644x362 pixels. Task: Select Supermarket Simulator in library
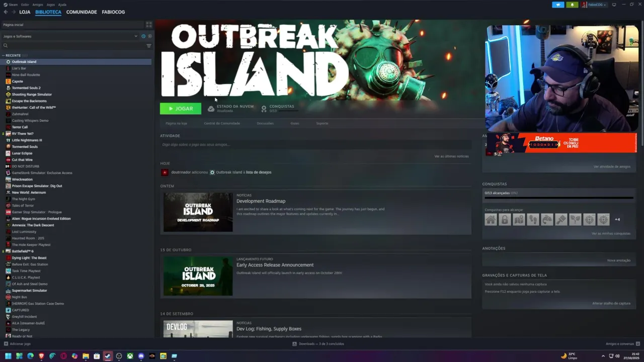75,291
